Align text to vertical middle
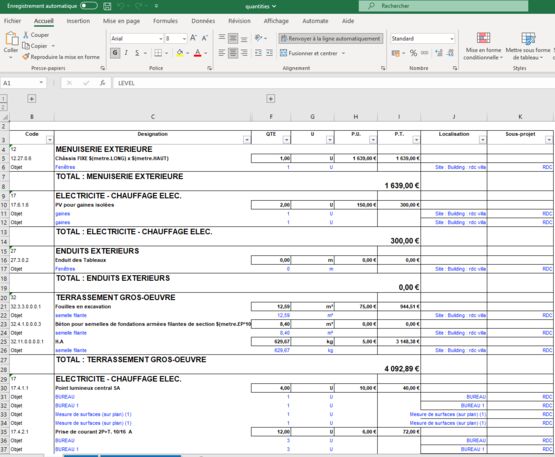 click(233, 38)
